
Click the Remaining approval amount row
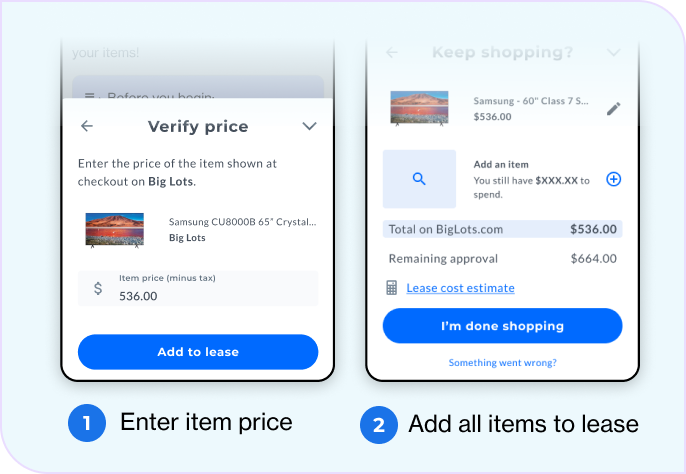click(502, 258)
